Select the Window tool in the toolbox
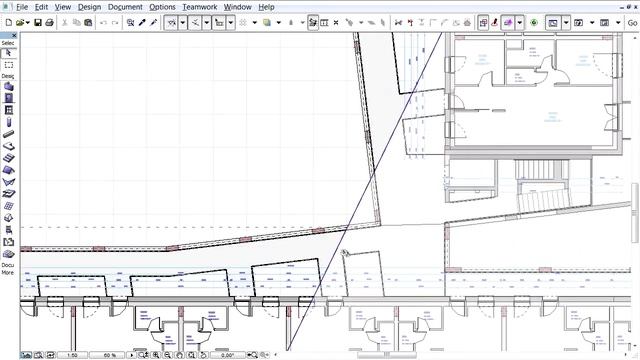 click(x=9, y=110)
